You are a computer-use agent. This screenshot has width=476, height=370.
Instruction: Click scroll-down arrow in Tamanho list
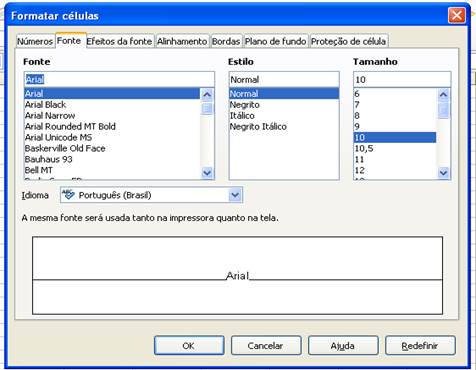(443, 173)
